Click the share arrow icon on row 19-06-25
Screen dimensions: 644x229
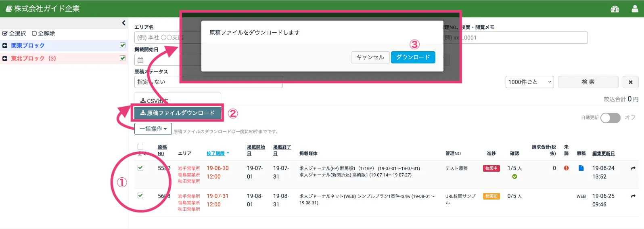tap(633, 196)
